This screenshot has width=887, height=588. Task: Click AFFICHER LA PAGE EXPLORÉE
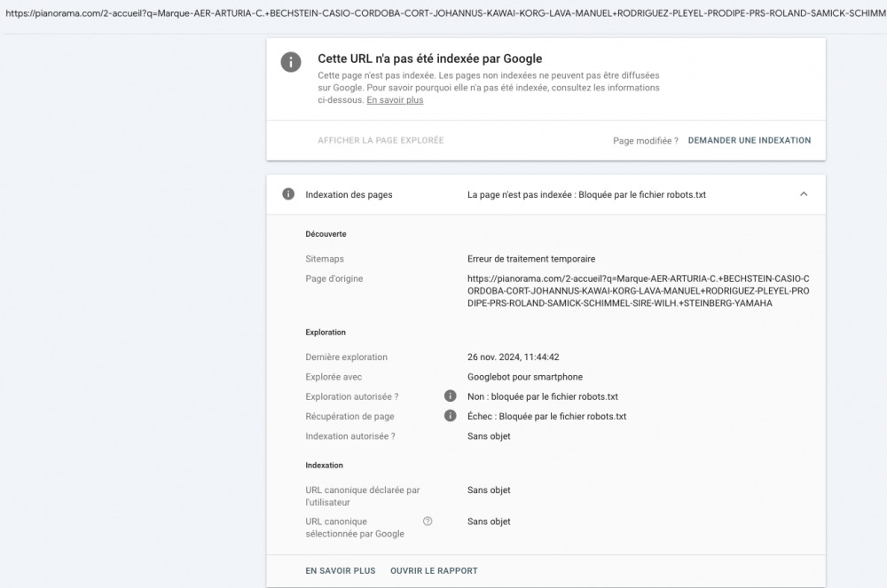tap(381, 140)
